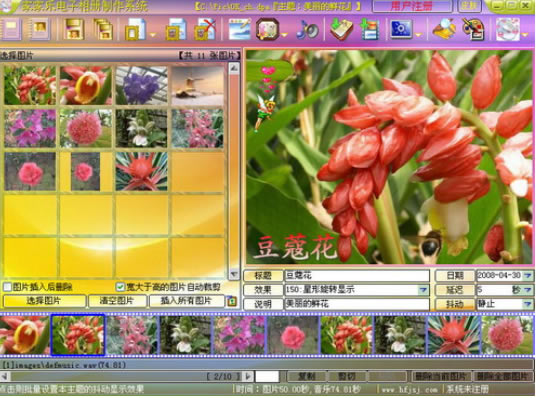Click the notebook with green arrow icon
Image resolution: width=536 pixels, height=398 pixels.
341,30
